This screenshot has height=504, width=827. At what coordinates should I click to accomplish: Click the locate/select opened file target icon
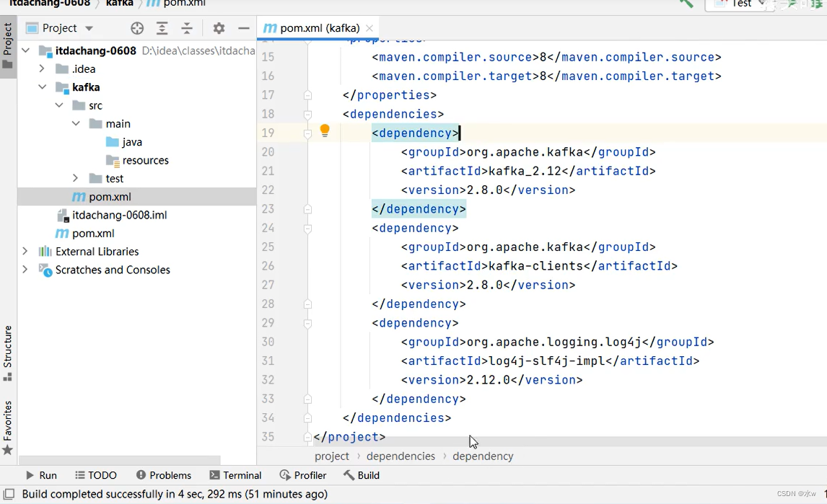coord(137,28)
